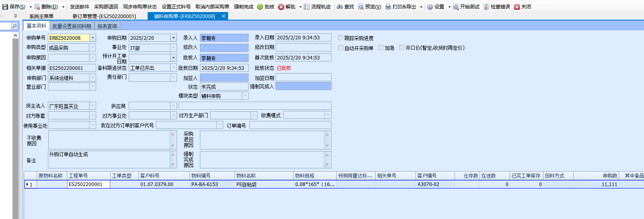
Task: Expand the 设置 dropdown arrow
Action: click(x=449, y=7)
